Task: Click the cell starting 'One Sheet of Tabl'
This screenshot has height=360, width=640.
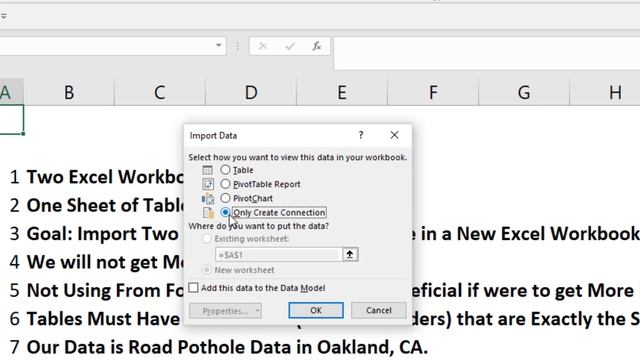Action: [105, 205]
